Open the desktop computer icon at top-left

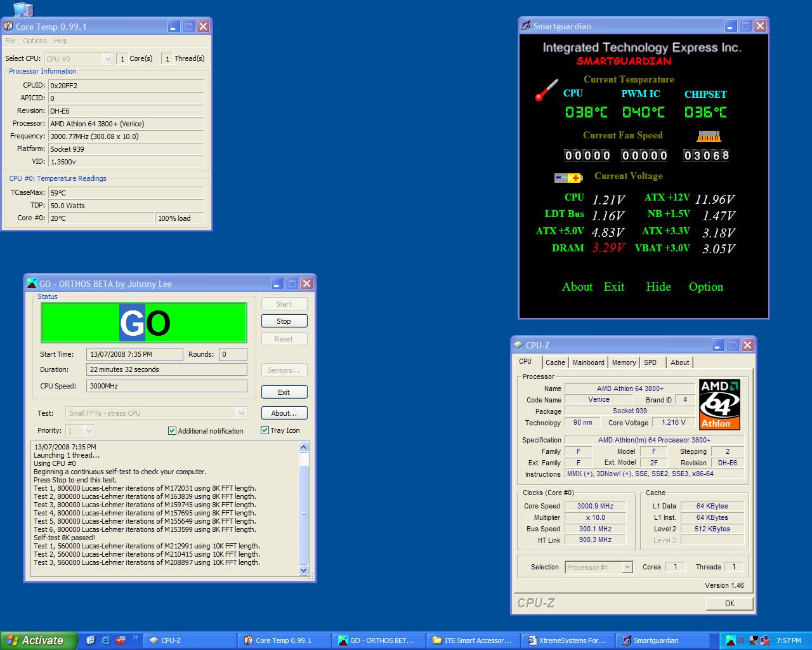point(22,8)
